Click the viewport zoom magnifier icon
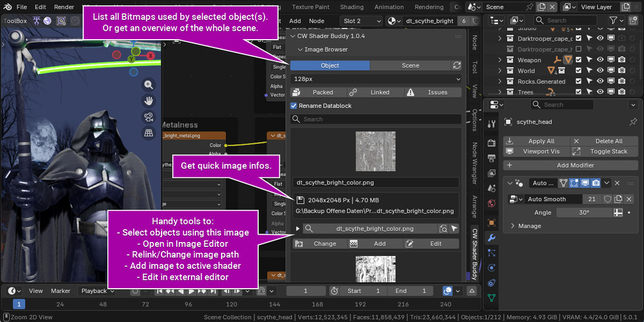Viewport: 644px width, 322px height. 148,85
